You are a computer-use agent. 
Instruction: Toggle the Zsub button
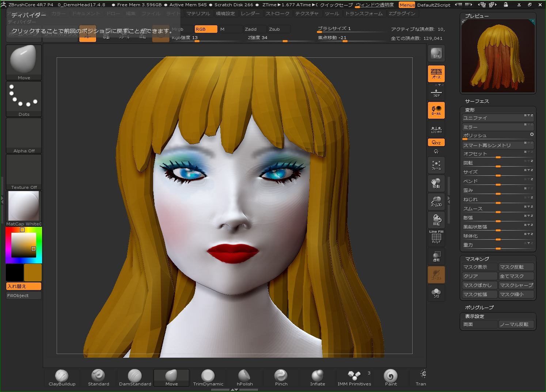click(279, 29)
